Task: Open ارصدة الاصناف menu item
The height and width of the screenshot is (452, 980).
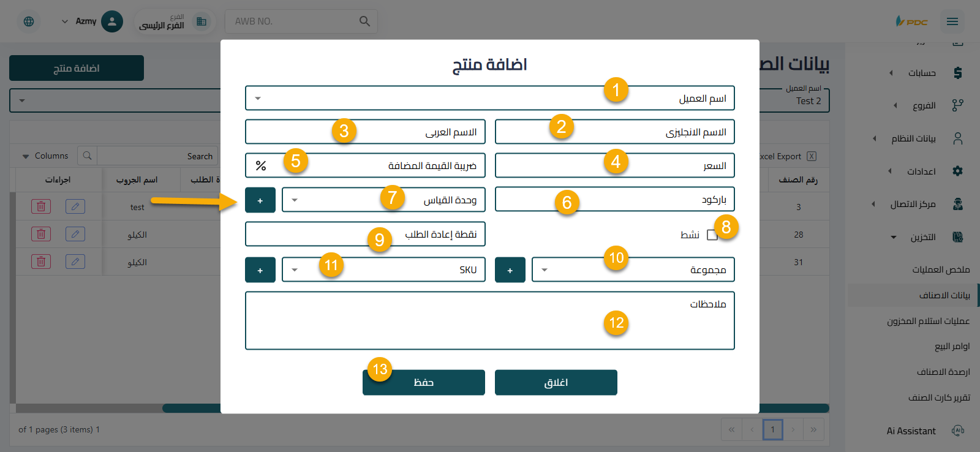Action: [x=943, y=372]
